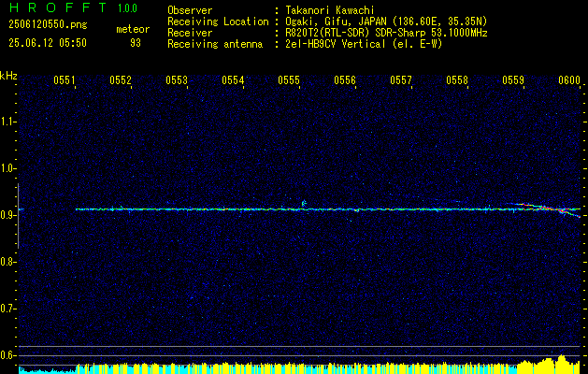Screen dimensions: 588x374
Task: Click the 1.1 kHz axis label
Action: 7,122
